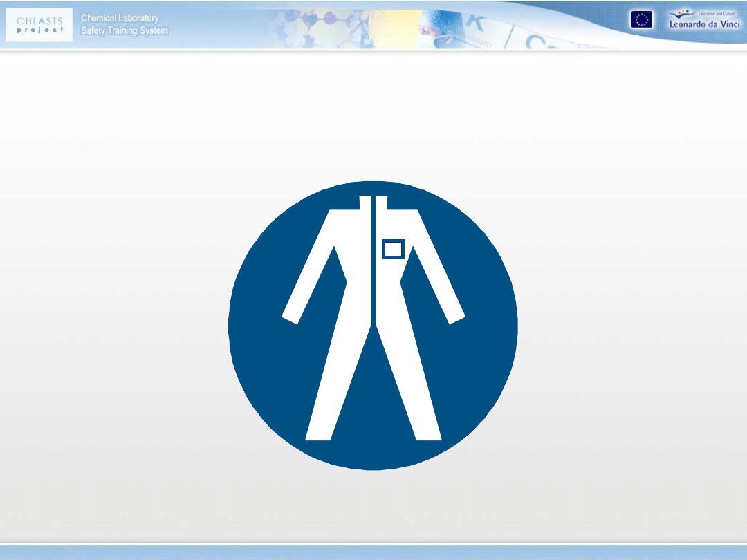The image size is (747, 560).
Task: Click the word "project" under CHLASTS
Action: pos(40,30)
